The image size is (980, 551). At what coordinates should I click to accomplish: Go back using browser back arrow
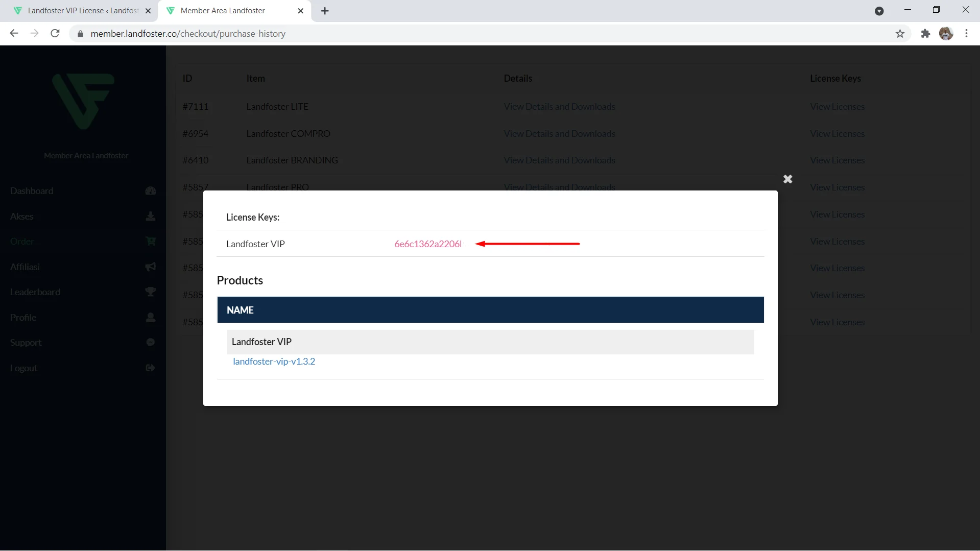coord(14,34)
